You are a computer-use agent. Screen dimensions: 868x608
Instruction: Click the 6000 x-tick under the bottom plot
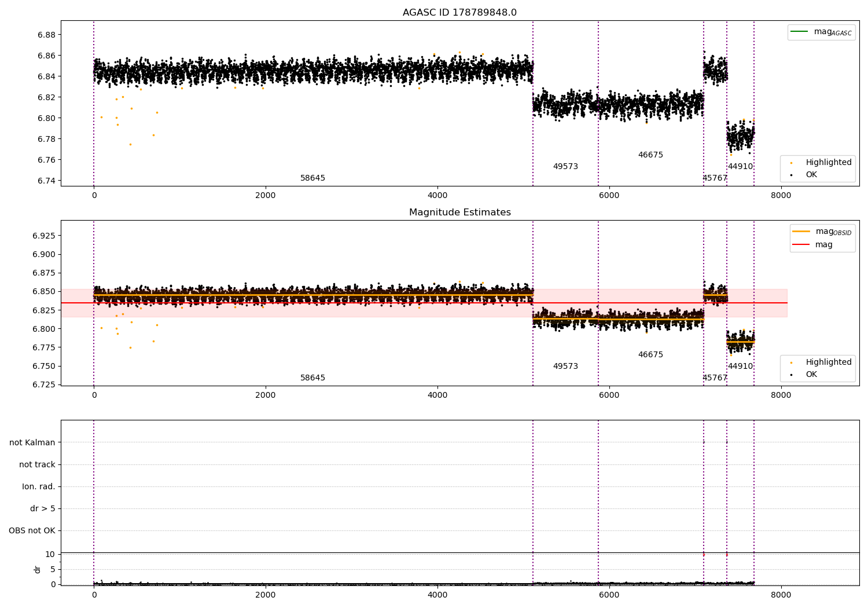click(x=609, y=595)
